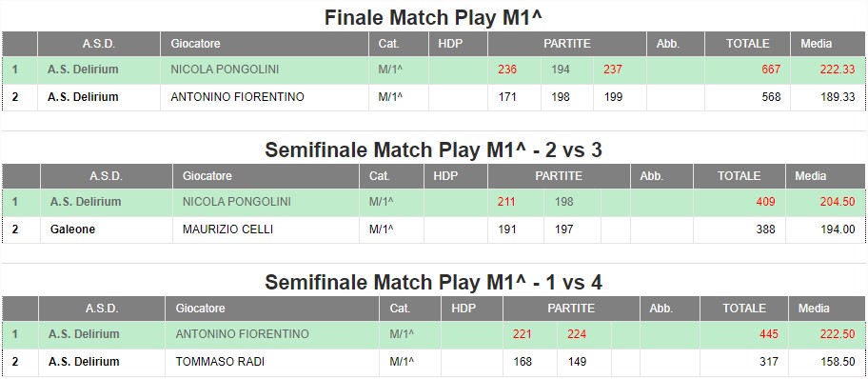Click PARTITE header in the 1 vs 4 semifinal

tap(571, 309)
